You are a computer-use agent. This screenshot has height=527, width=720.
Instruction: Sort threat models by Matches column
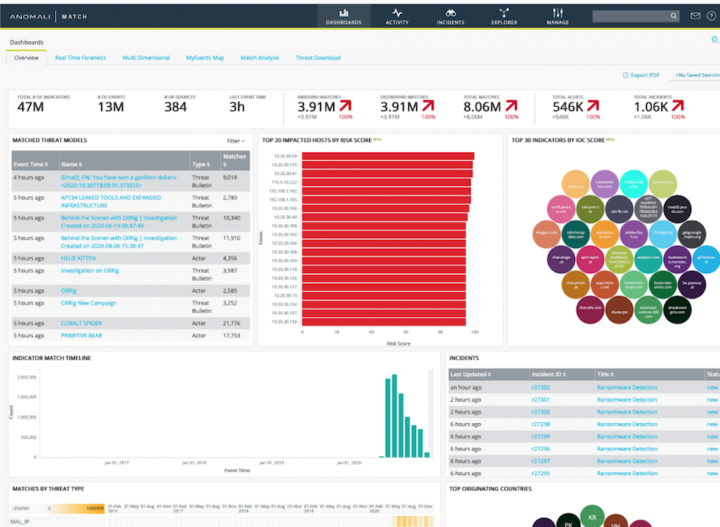[235, 160]
